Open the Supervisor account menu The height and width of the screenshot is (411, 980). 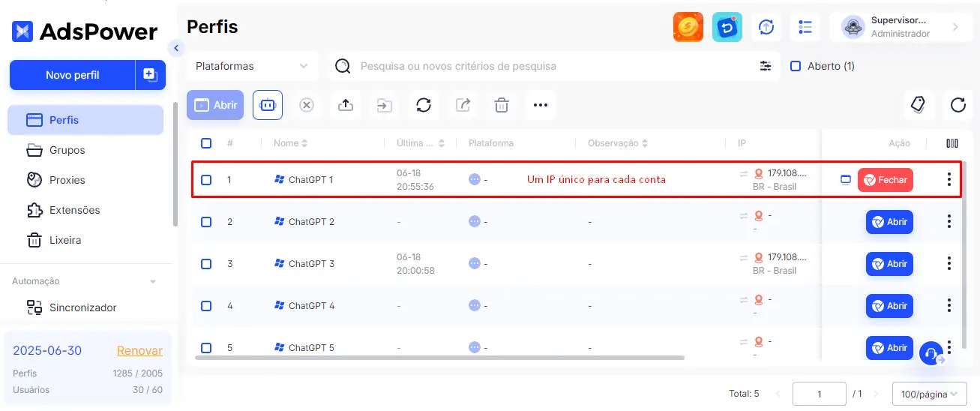click(901, 27)
